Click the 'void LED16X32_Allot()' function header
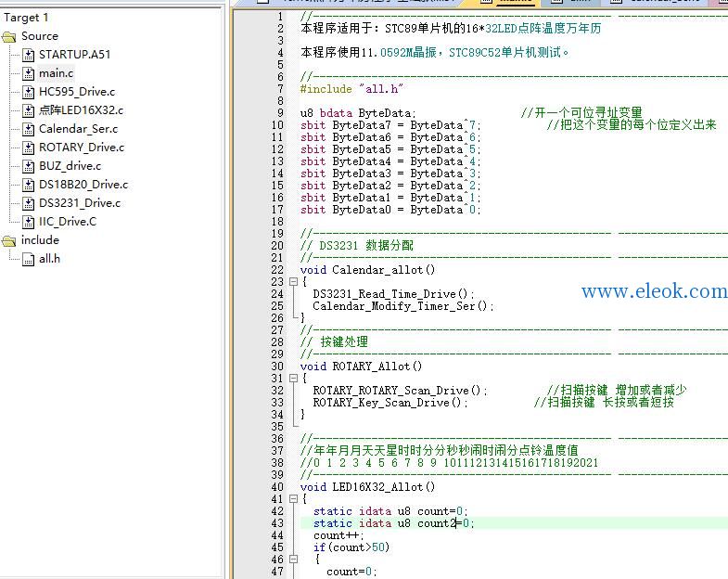Image resolution: width=728 pixels, height=579 pixels. coord(368,487)
